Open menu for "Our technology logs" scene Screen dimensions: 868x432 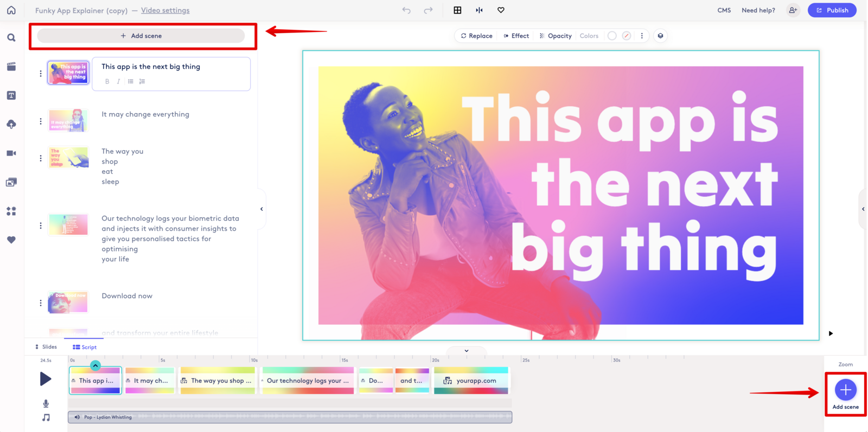pos(41,225)
